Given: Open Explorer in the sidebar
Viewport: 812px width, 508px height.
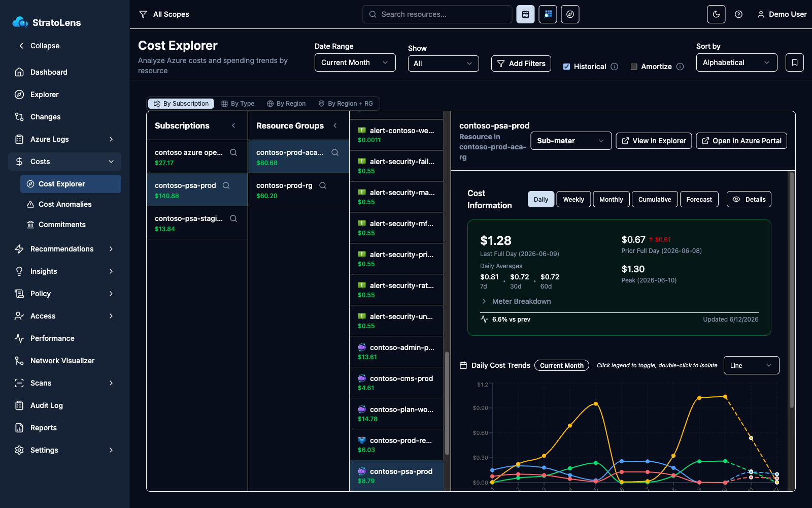Looking at the screenshot, I should [64, 94].
